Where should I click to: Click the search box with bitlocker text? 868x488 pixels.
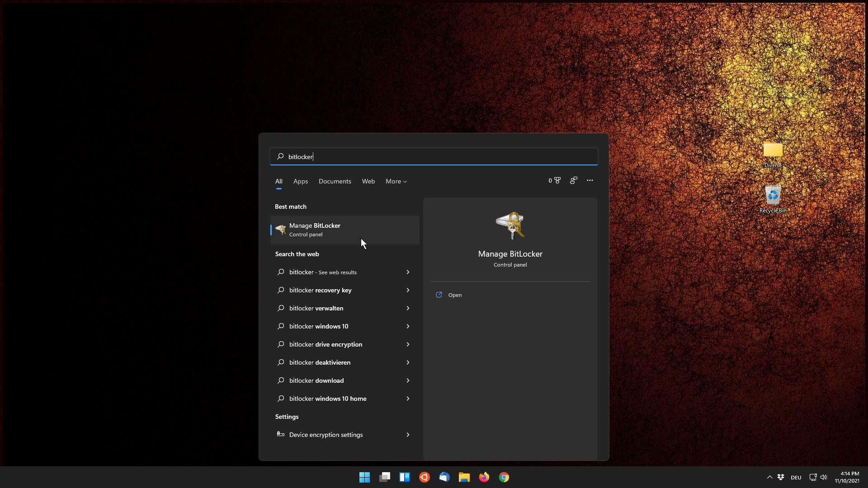(434, 157)
